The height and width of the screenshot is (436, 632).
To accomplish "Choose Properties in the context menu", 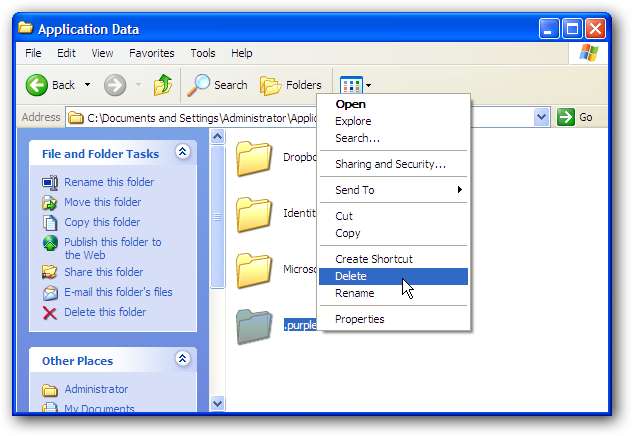I will pos(393,319).
